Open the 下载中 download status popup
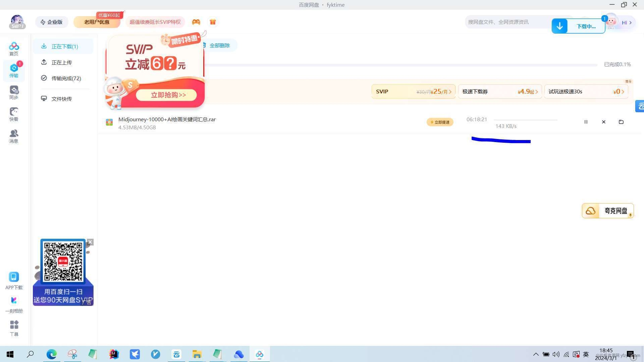This screenshot has height=362, width=644. coord(578,26)
